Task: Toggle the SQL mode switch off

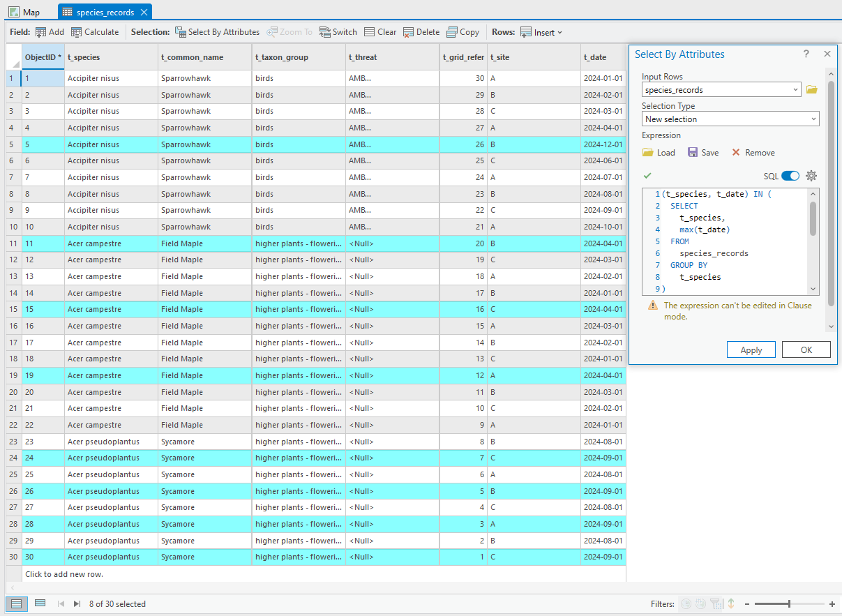Action: click(790, 176)
